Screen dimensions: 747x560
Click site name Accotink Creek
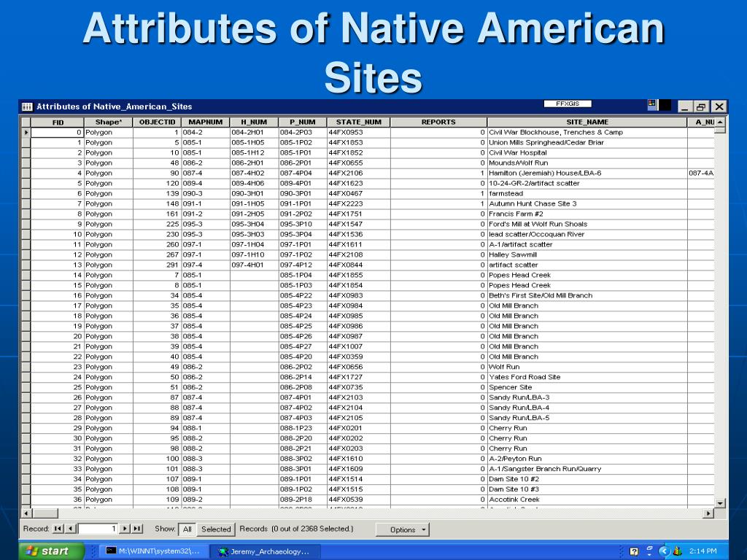pyautogui.click(x=514, y=499)
